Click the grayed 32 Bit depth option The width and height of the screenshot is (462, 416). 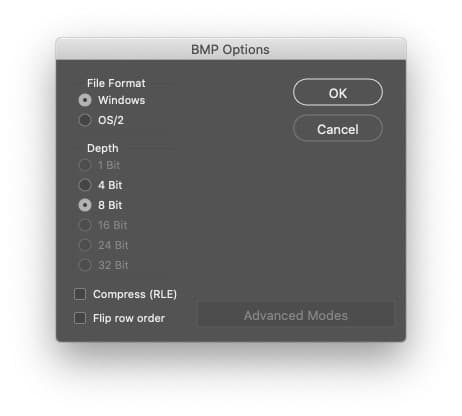[x=85, y=265]
